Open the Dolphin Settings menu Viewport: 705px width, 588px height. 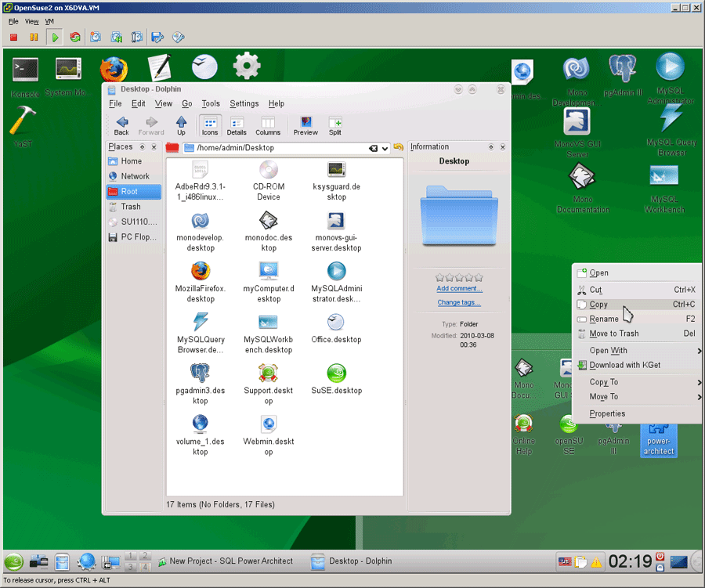pos(244,103)
